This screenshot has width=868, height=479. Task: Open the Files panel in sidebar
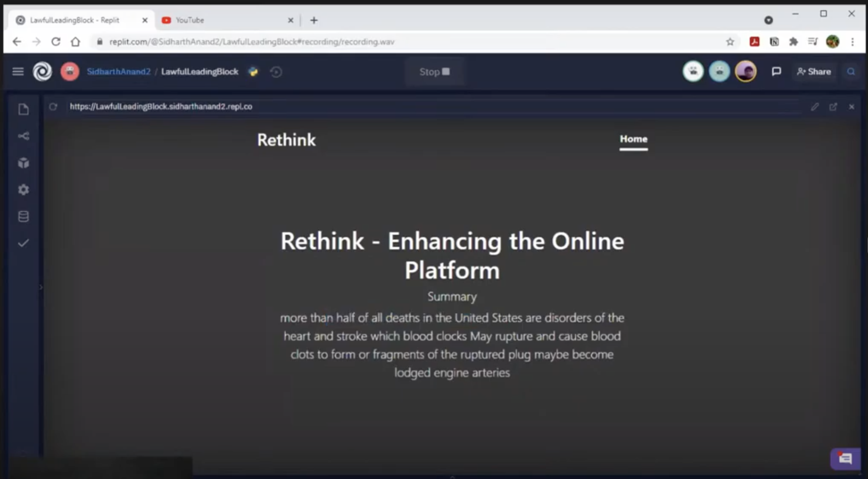pos(23,109)
